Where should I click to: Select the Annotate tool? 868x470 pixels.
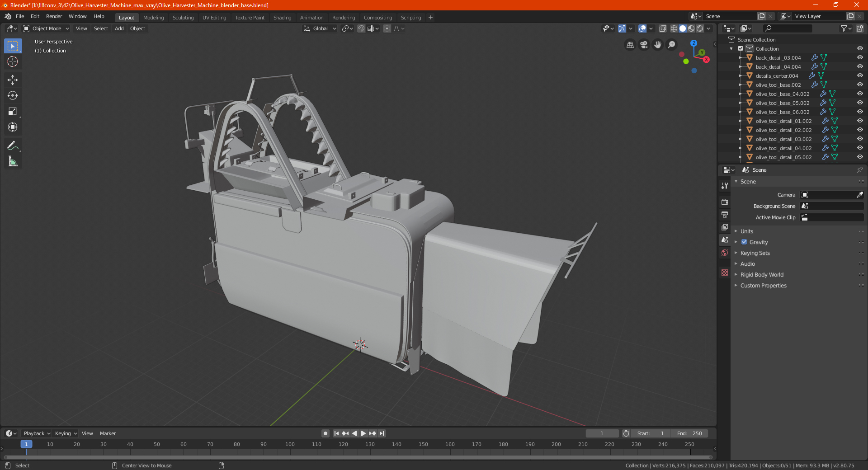(x=13, y=146)
